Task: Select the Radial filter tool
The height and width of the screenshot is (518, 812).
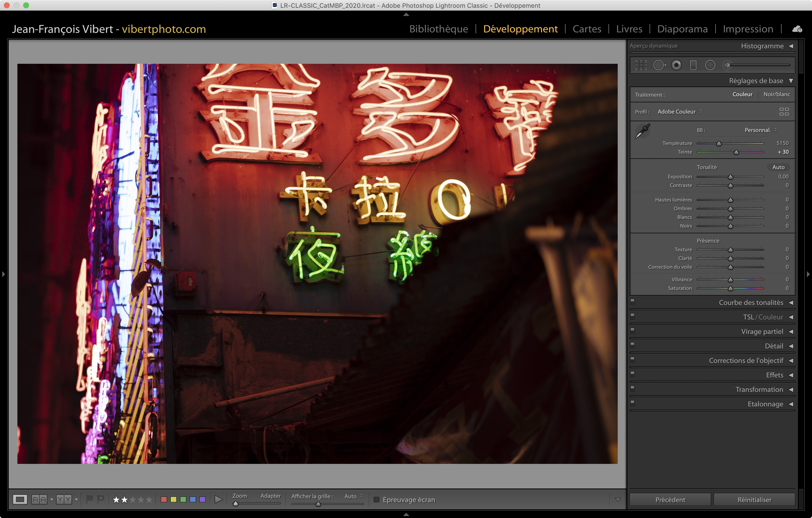Action: 710,65
